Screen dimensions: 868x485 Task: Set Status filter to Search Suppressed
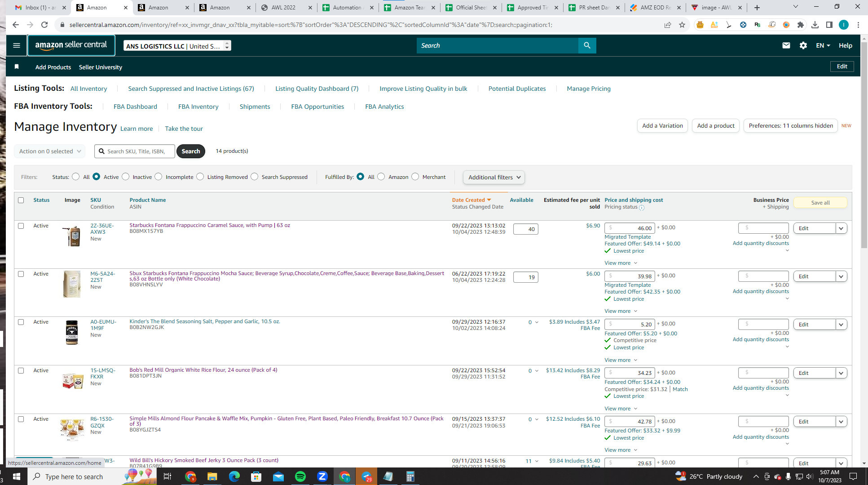click(255, 177)
